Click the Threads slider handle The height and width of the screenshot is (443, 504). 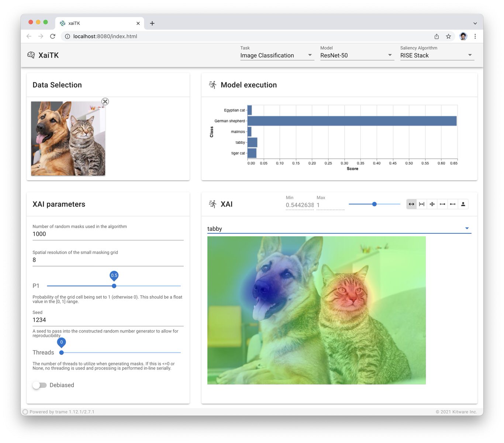[62, 353]
